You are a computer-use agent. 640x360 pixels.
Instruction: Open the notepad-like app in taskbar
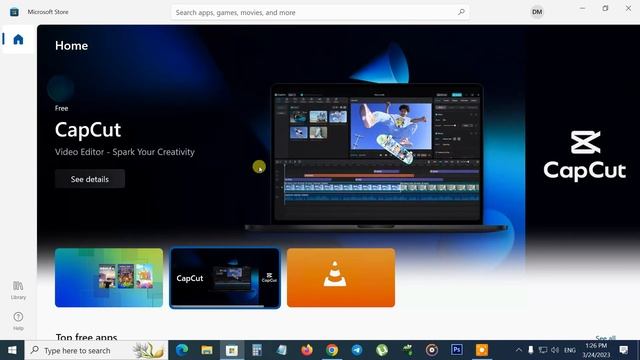(282, 350)
